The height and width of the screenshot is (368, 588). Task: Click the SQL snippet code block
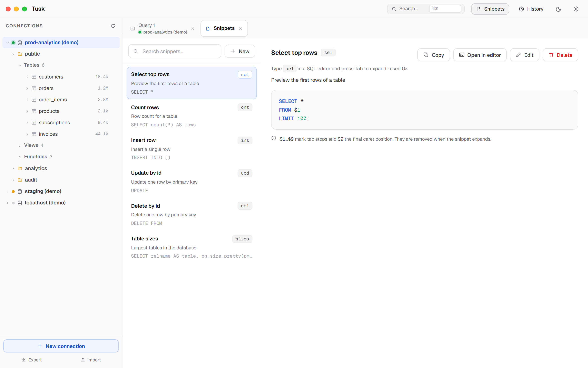(424, 110)
